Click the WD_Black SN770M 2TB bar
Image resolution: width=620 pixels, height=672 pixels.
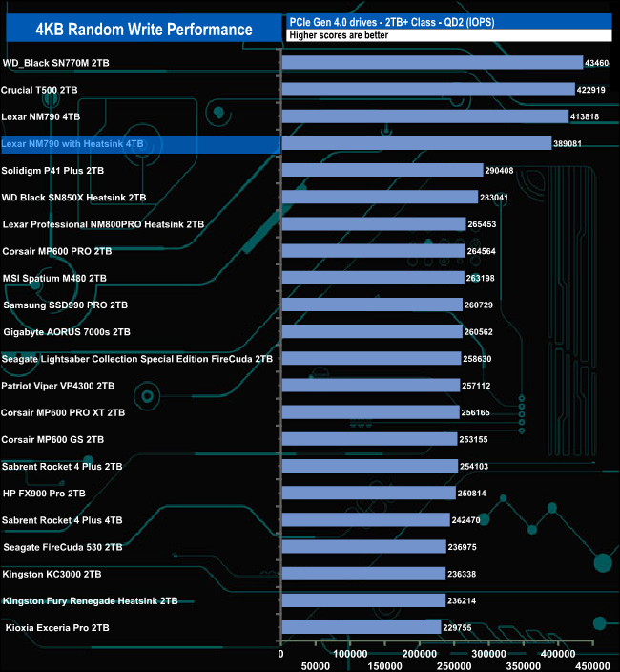coord(432,63)
